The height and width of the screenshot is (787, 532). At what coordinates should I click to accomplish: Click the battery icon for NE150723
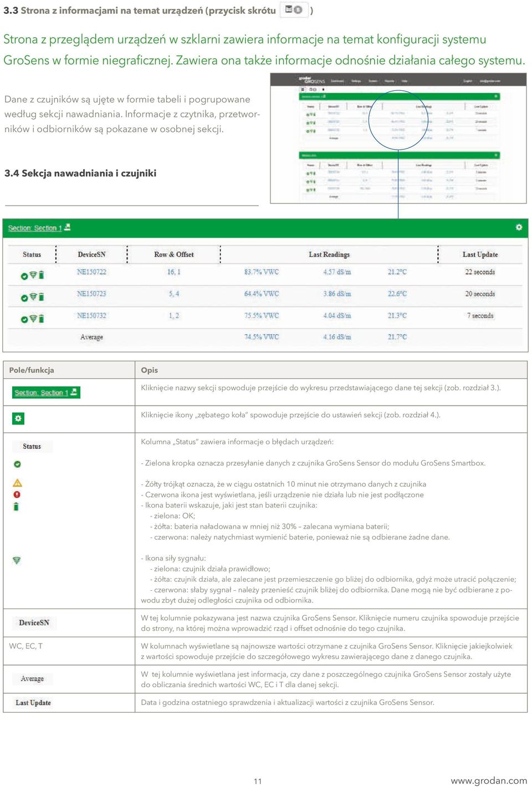[41, 297]
